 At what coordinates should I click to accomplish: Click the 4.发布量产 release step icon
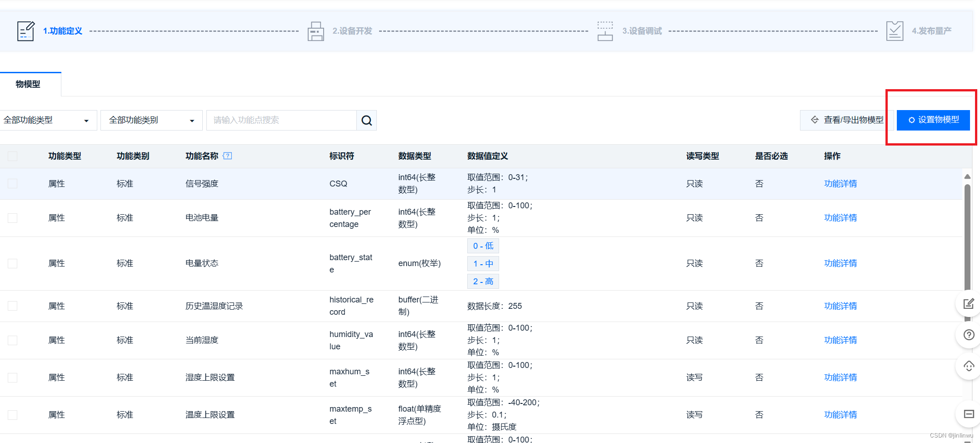[895, 30]
